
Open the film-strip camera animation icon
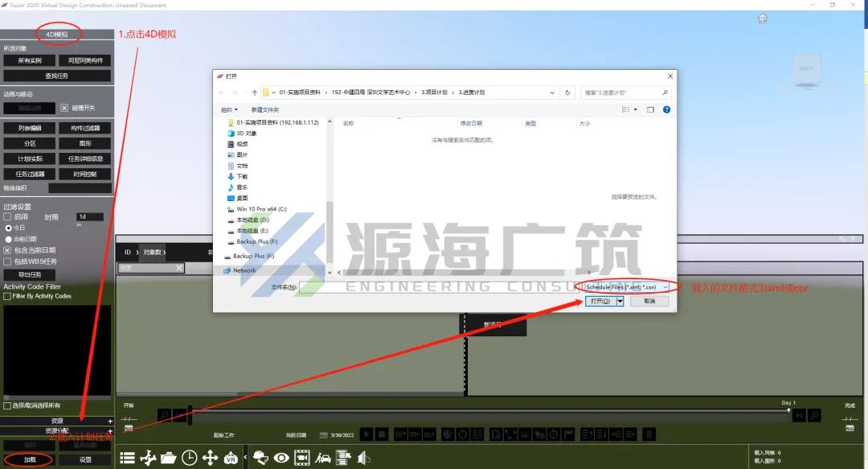pyautogui.click(x=302, y=458)
